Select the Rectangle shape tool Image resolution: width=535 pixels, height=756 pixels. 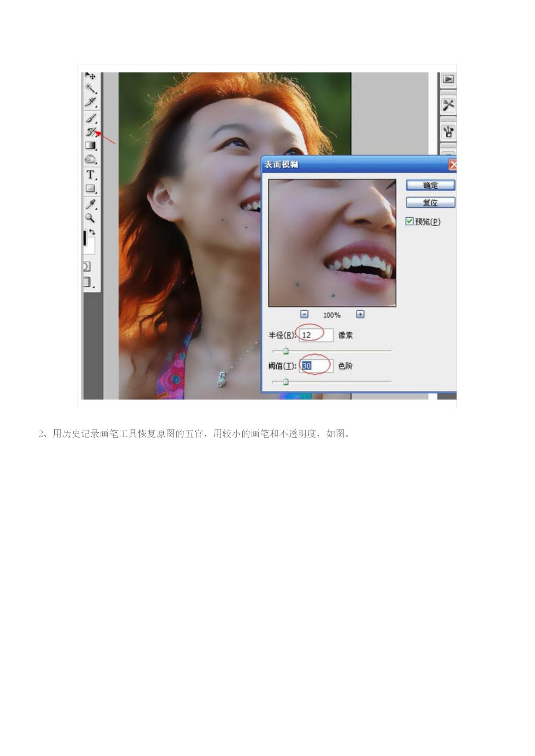pos(90,189)
